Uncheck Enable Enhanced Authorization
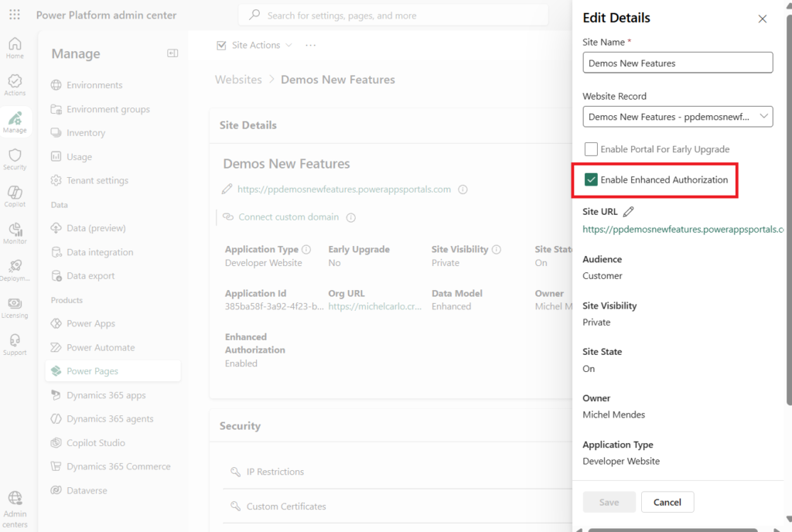 (590, 179)
